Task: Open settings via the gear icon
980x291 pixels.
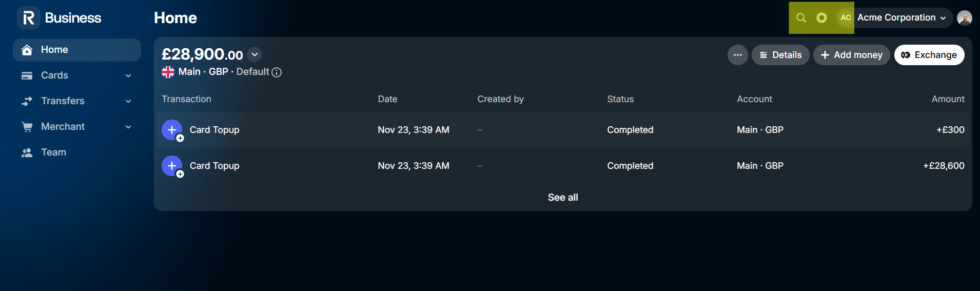Action: pyautogui.click(x=821, y=18)
